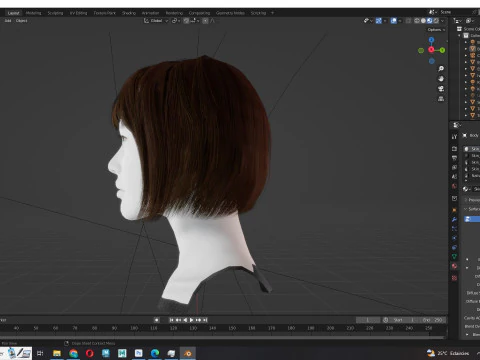Open the Tool properties tab
This screenshot has width=480, height=360.
(x=454, y=137)
